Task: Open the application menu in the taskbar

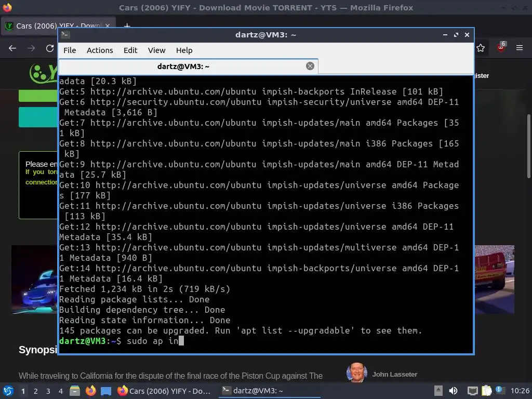Action: (8, 391)
